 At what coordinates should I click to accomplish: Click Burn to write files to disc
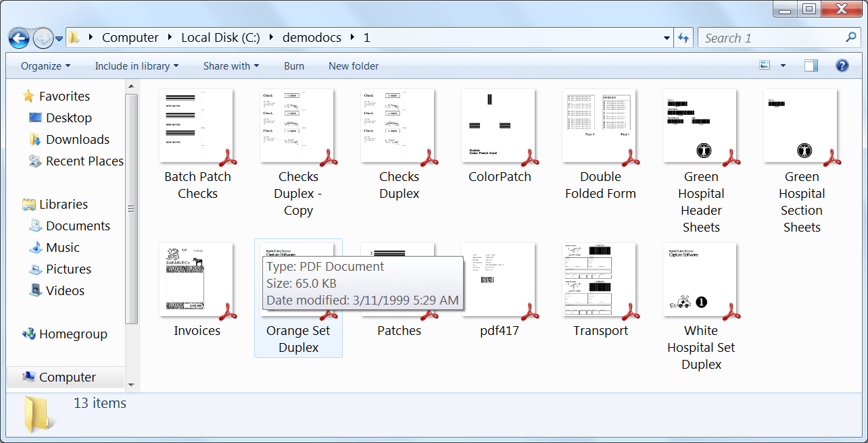pos(293,66)
